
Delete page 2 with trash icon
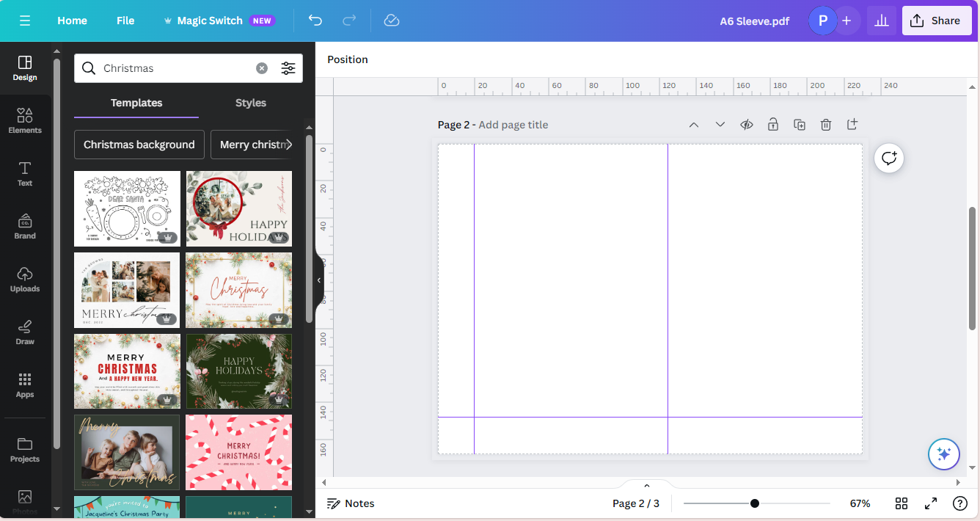click(826, 125)
